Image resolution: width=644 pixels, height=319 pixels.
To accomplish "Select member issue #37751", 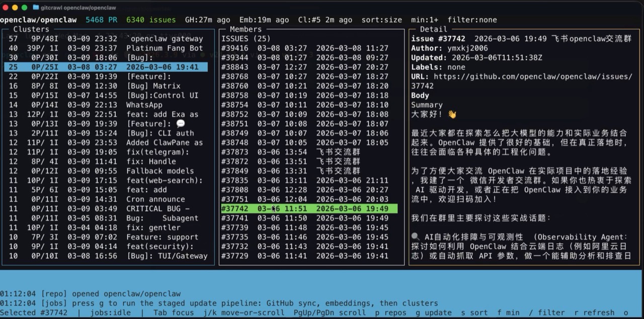I will coord(309,199).
